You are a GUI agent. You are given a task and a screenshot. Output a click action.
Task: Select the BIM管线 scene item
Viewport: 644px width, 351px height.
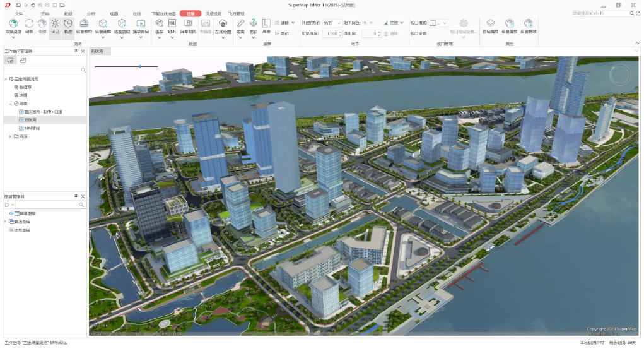pos(30,128)
